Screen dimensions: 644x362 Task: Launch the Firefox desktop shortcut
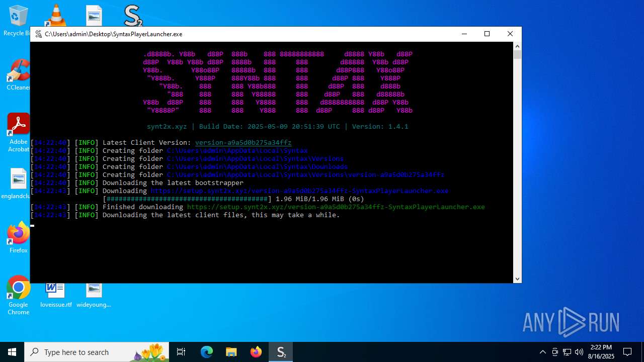18,237
